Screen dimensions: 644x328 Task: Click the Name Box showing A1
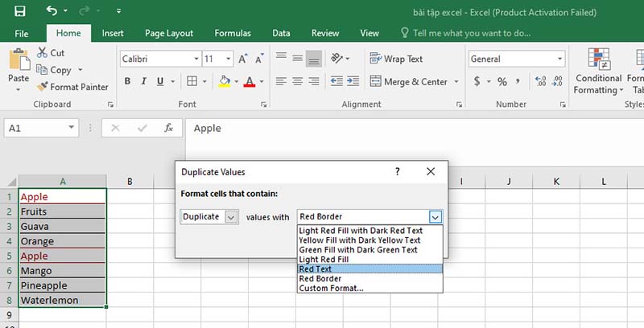(x=41, y=129)
